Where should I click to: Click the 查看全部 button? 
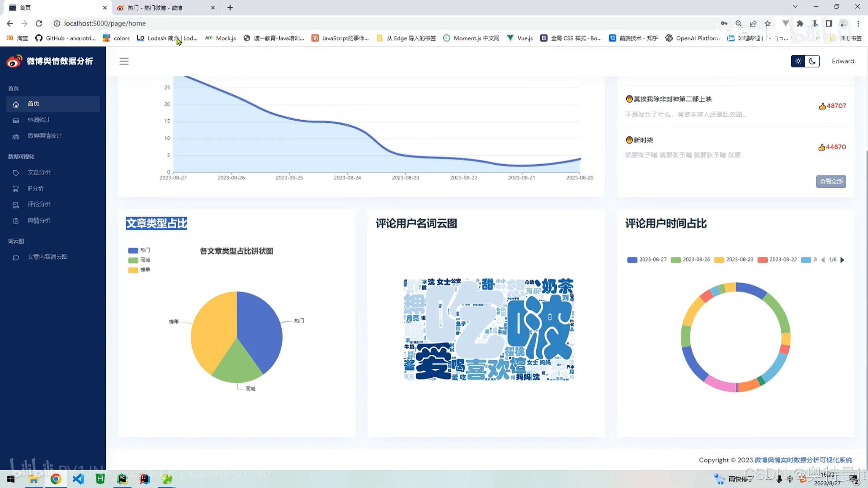[x=831, y=181]
